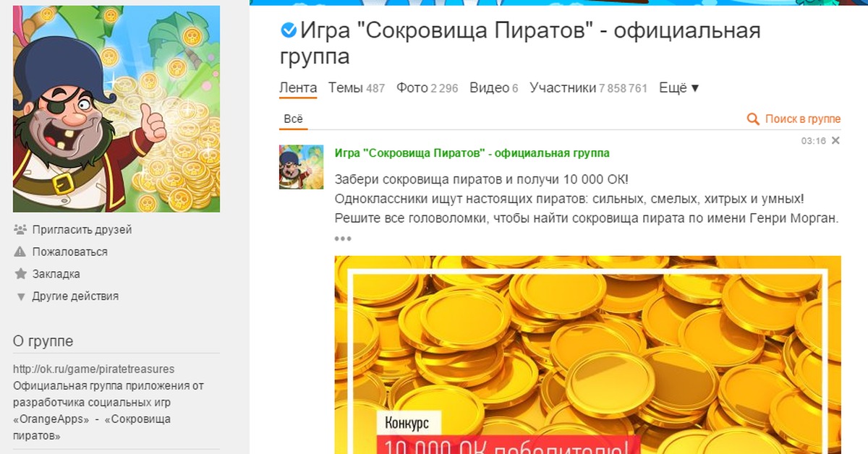868x454 pixels.
Task: Expand the Ещё dropdown menu
Action: [x=679, y=88]
